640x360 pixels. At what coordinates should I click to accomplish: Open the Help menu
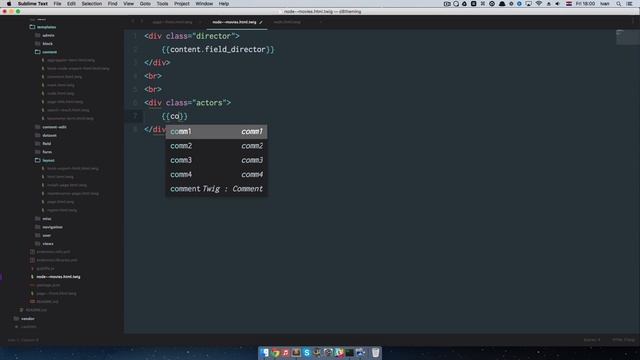pos(224,4)
